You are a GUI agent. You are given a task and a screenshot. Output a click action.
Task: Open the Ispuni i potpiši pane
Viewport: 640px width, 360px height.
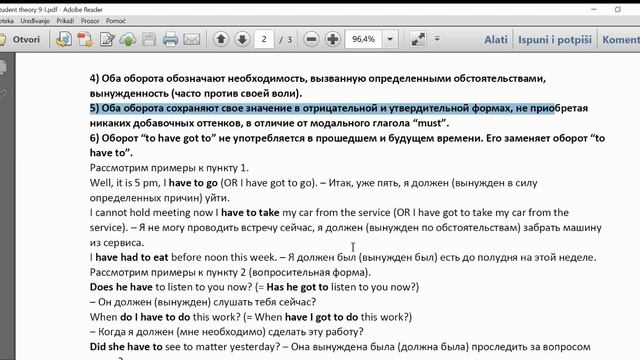click(555, 40)
